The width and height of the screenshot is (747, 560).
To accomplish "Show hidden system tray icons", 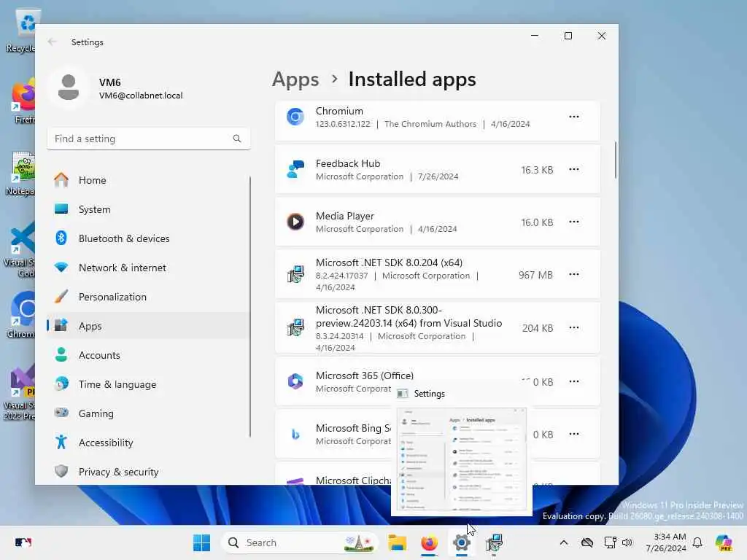I will [564, 542].
